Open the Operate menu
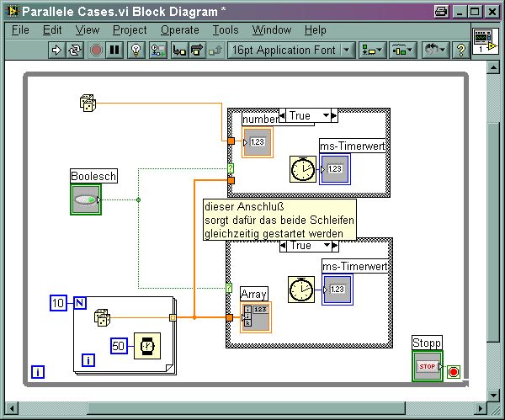 point(180,30)
